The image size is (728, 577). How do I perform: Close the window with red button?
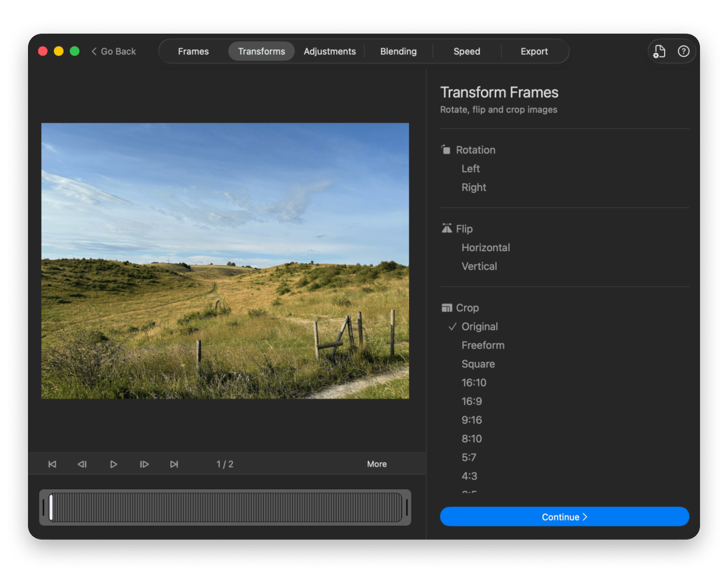(43, 51)
